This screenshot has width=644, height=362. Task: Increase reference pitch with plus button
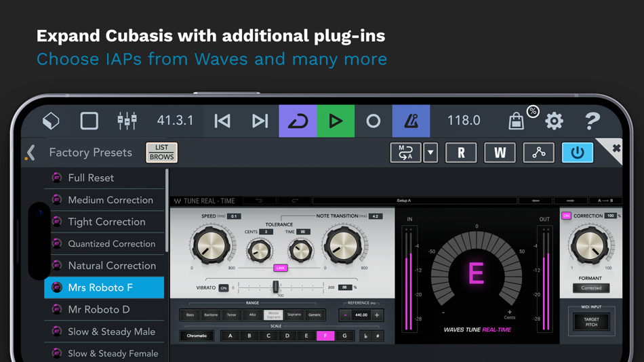[377, 315]
